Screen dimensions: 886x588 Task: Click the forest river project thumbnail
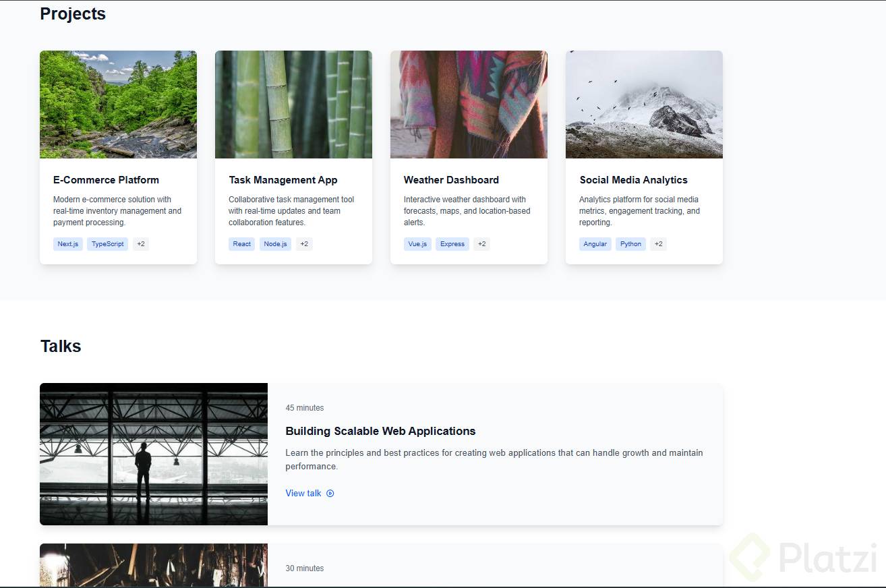[x=118, y=105]
